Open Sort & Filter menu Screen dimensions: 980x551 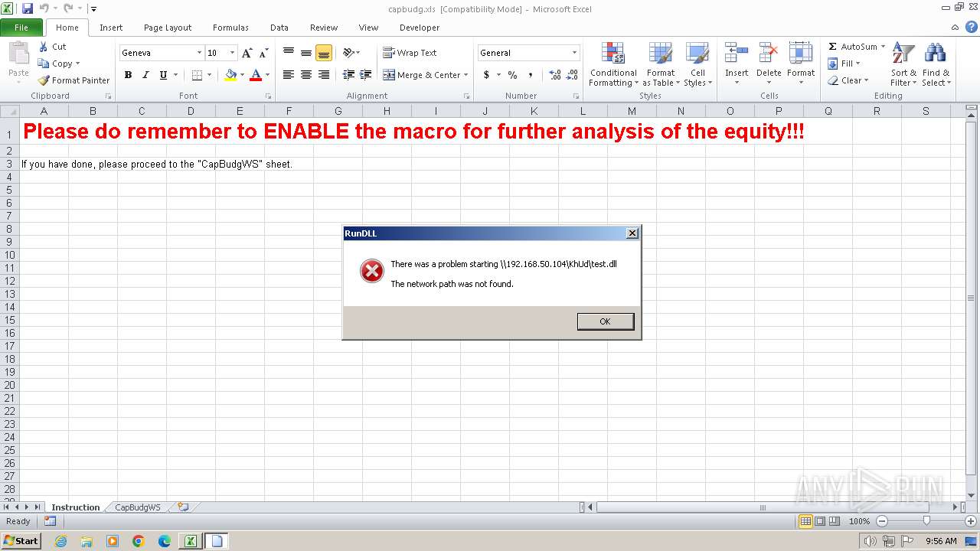tap(903, 65)
